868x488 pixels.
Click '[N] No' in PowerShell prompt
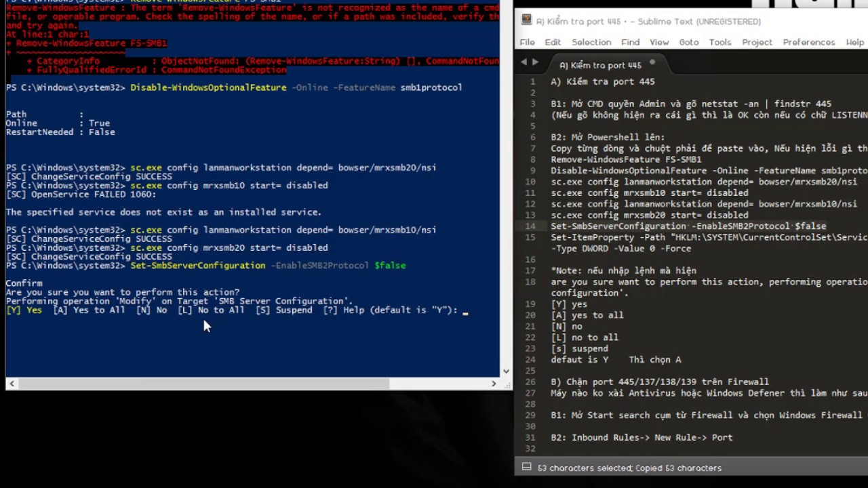pos(151,310)
